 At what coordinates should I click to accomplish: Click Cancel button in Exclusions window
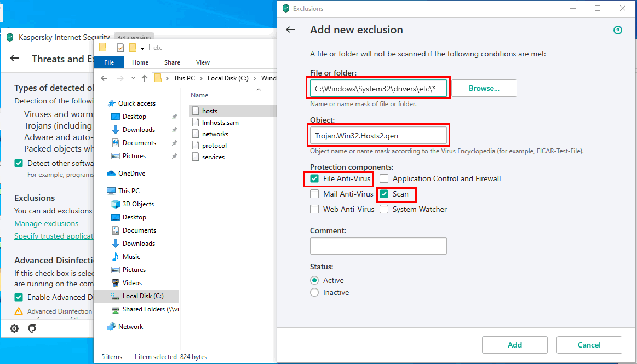[x=589, y=345]
